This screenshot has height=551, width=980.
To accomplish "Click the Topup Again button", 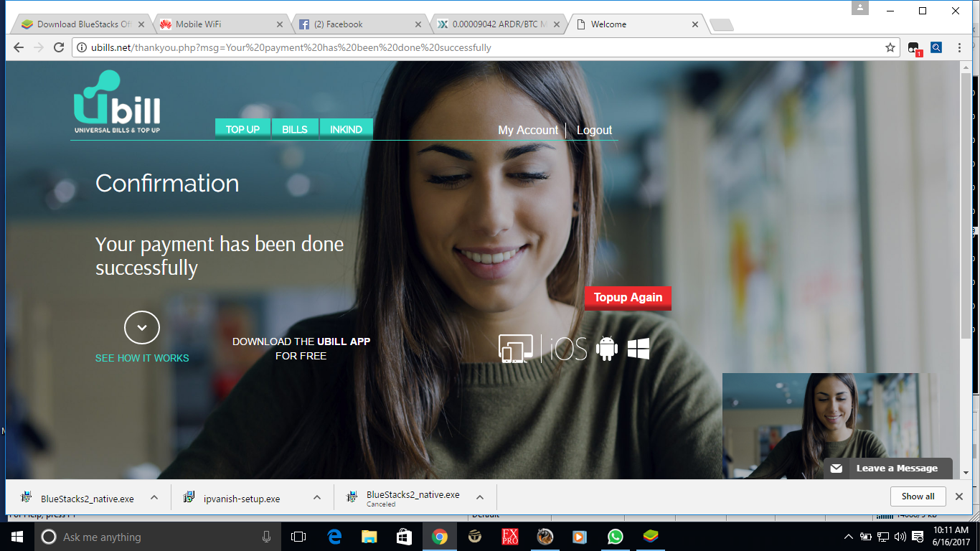I will [628, 298].
